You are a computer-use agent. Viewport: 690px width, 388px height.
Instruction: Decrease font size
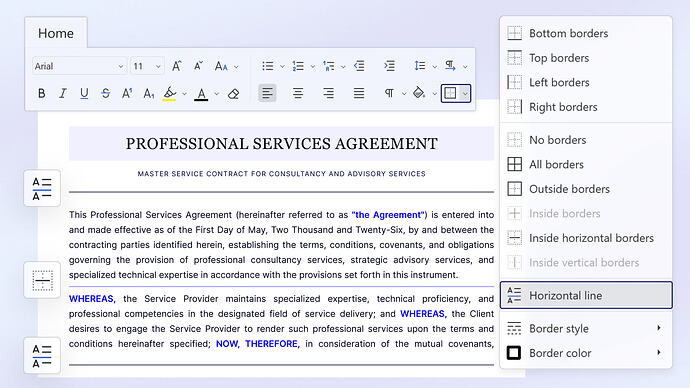click(x=198, y=66)
